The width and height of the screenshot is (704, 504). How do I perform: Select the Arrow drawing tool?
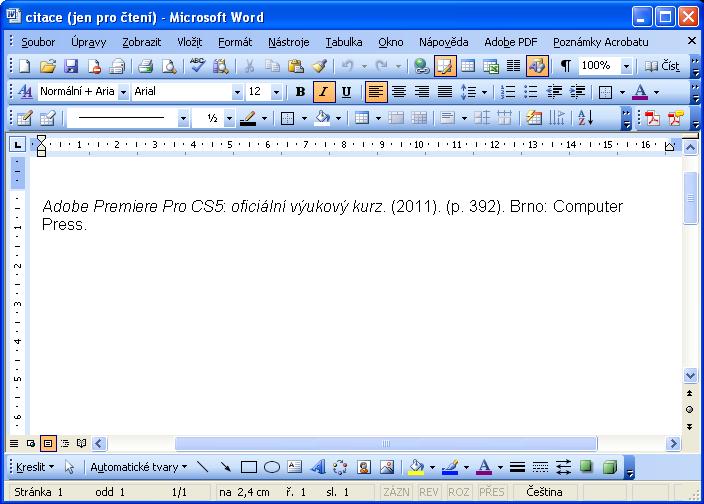(x=225, y=467)
